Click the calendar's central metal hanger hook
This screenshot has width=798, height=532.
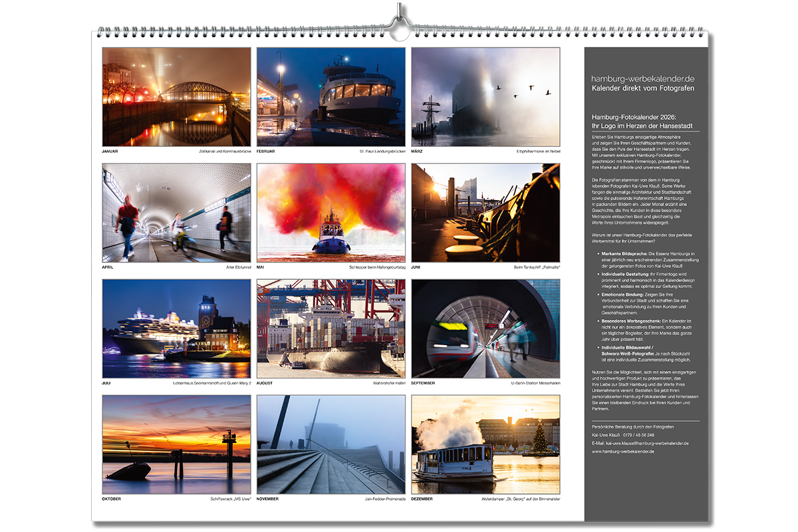[400, 23]
